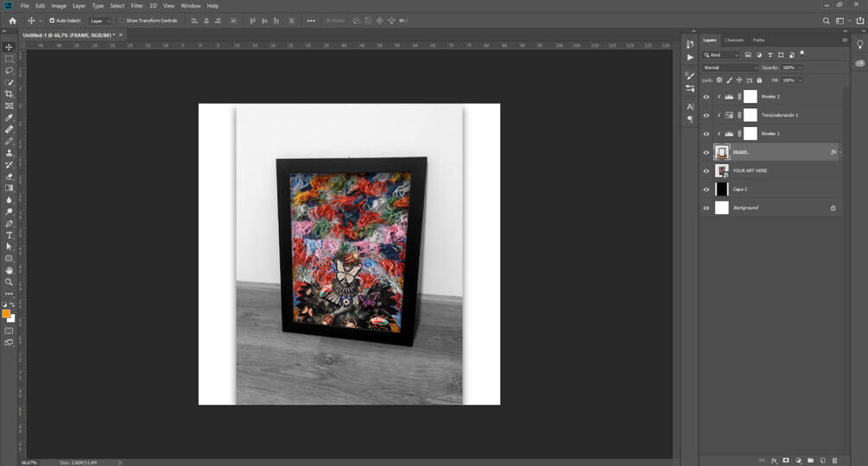Screen dimensions: 868x466
Task: Open the Learn lightbulb panel icon
Action: (x=859, y=44)
